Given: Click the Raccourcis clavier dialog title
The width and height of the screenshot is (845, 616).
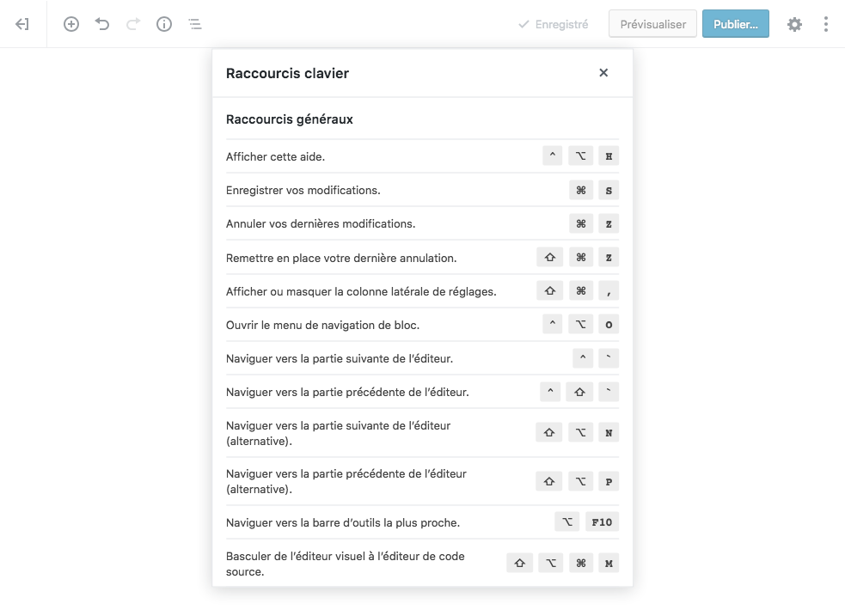Looking at the screenshot, I should point(287,73).
